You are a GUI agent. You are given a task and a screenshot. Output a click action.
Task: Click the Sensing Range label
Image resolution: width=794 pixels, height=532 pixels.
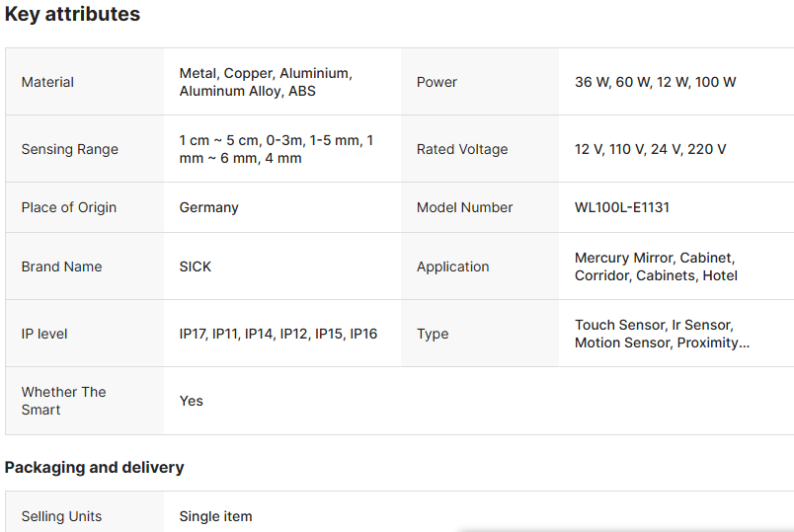click(x=69, y=149)
